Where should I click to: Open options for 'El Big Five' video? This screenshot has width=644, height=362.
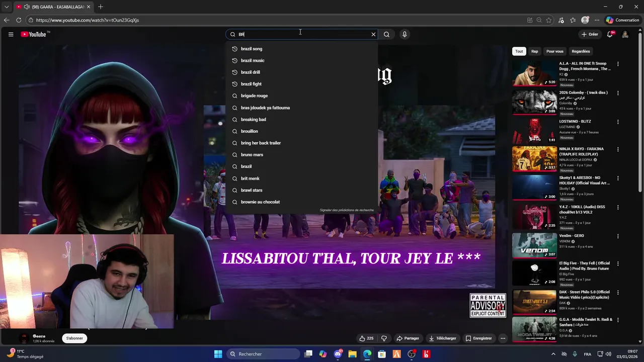point(618,263)
